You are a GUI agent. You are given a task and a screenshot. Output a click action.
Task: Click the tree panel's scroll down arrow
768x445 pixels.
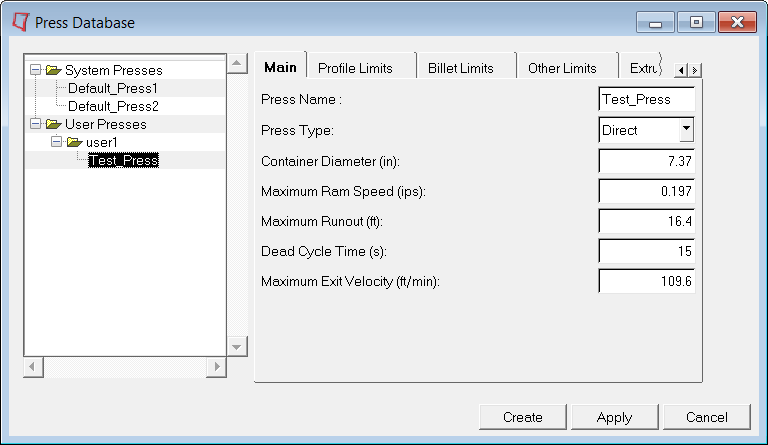(237, 346)
